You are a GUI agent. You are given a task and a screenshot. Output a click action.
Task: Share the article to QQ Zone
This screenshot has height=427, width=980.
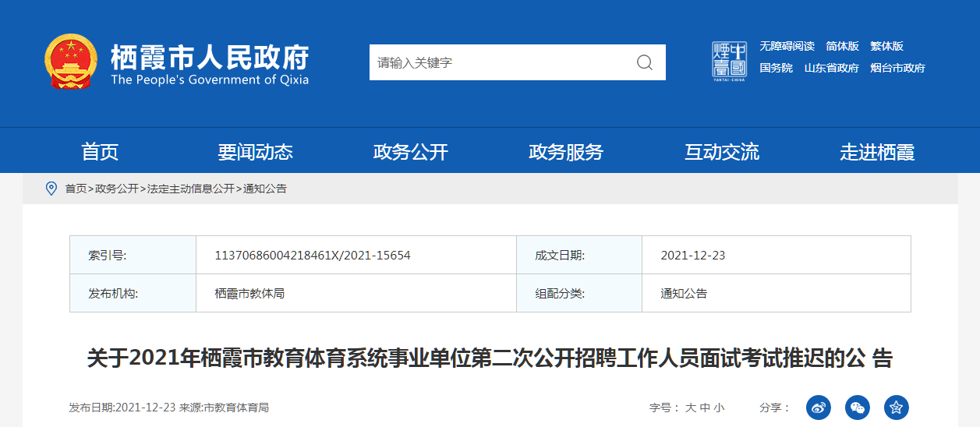click(897, 408)
